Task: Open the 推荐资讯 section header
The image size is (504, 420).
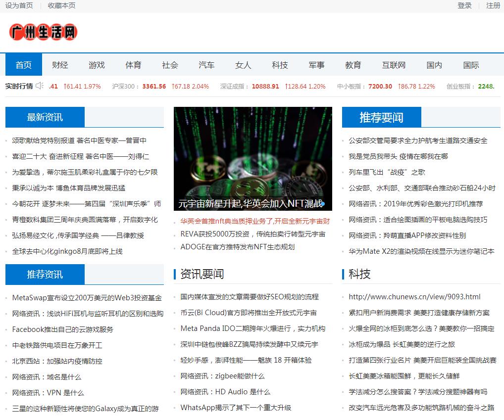Action: 45,274
